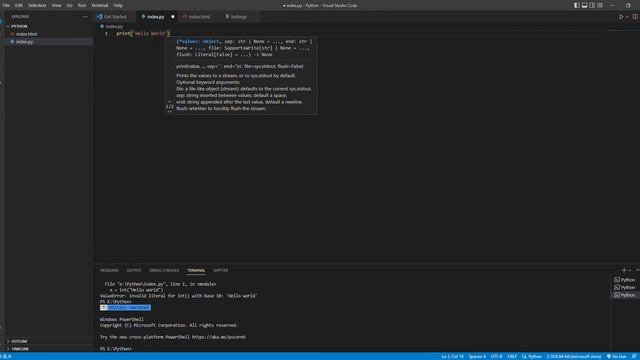Screen dimensions: 640x360
Task: Toggle secondary side bar layout icon
Action: (x=592, y=5)
